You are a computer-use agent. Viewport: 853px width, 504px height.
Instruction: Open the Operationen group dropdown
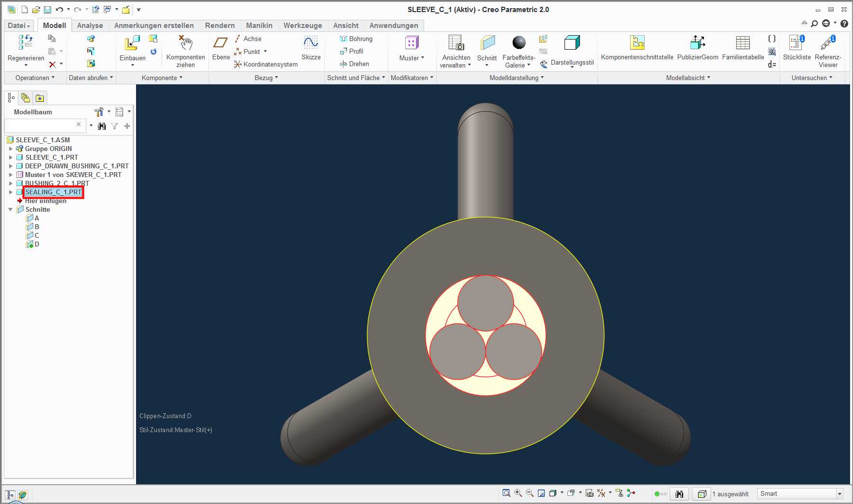35,78
